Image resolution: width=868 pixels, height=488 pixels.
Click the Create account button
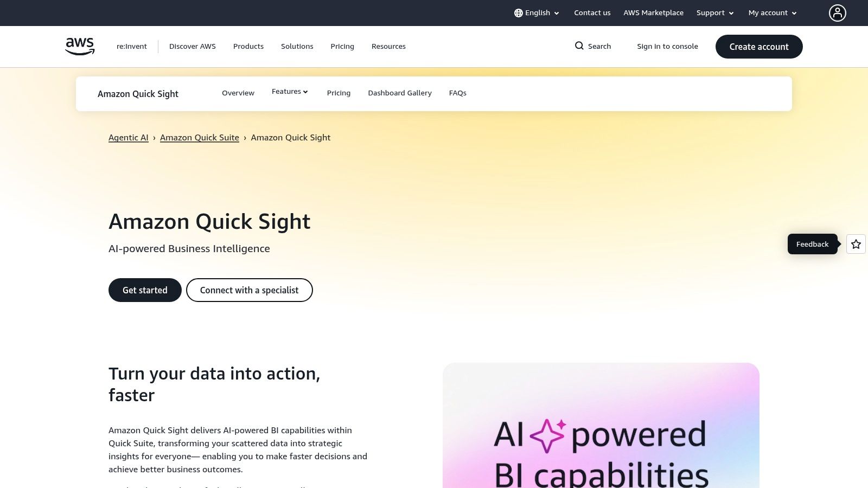[x=759, y=47]
